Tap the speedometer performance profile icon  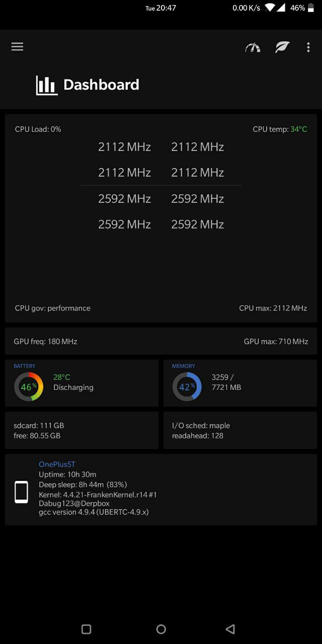(x=253, y=47)
